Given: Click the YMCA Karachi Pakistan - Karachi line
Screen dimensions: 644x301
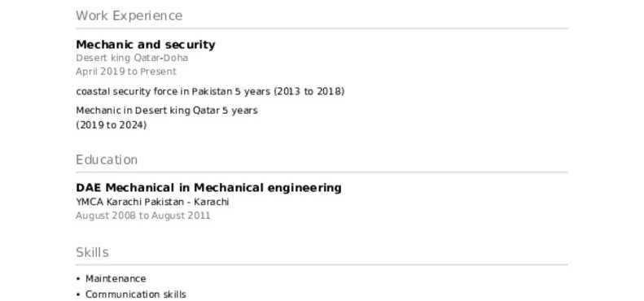Looking at the screenshot, I should pyautogui.click(x=152, y=202).
